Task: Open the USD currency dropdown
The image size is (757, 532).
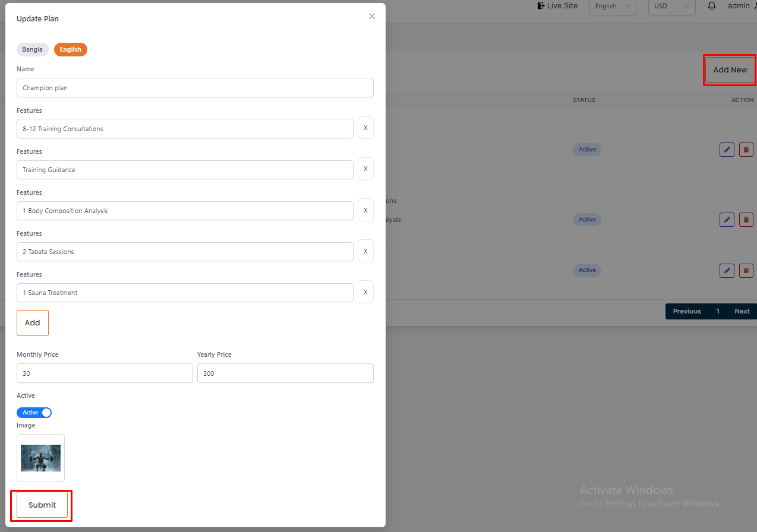Action: point(671,7)
